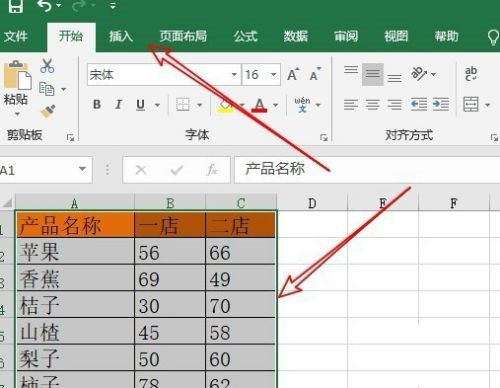
Task: Switch to the 视图 (View) tab
Action: click(396, 36)
